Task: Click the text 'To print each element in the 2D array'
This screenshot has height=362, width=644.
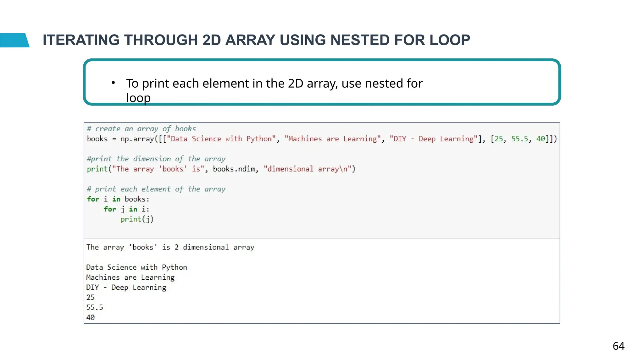Action: (x=231, y=84)
